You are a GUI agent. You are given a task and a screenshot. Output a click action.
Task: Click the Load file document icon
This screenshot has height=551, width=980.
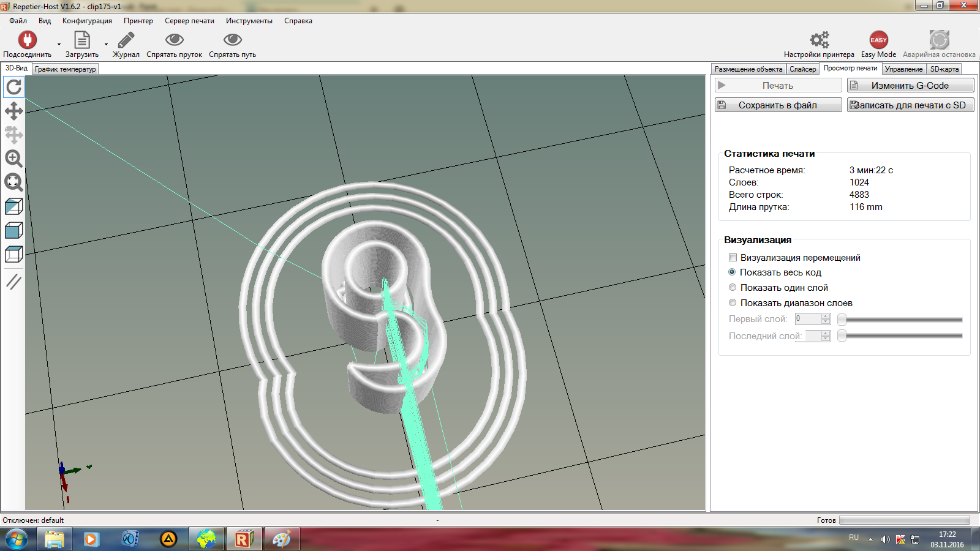point(81,40)
